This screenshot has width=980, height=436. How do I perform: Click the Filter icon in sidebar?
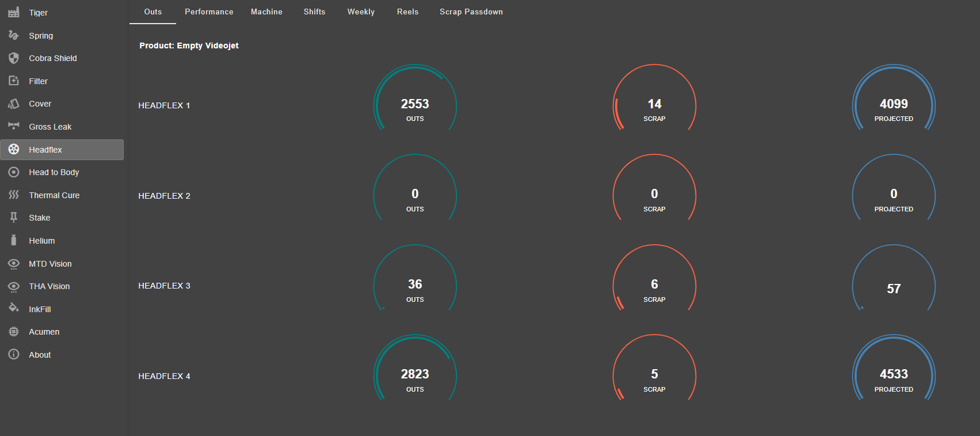coord(14,81)
